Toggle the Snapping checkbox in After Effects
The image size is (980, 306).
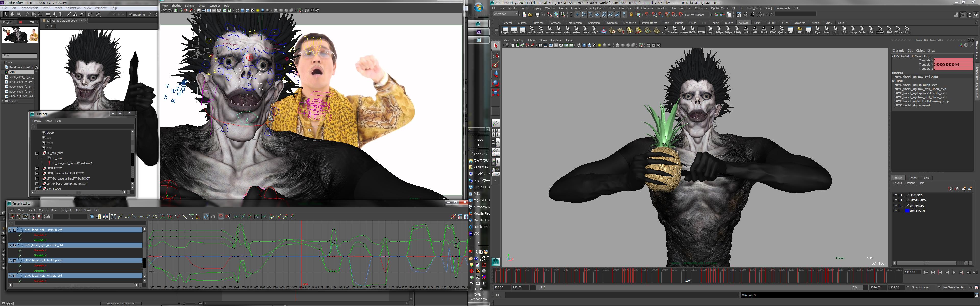tap(130, 15)
